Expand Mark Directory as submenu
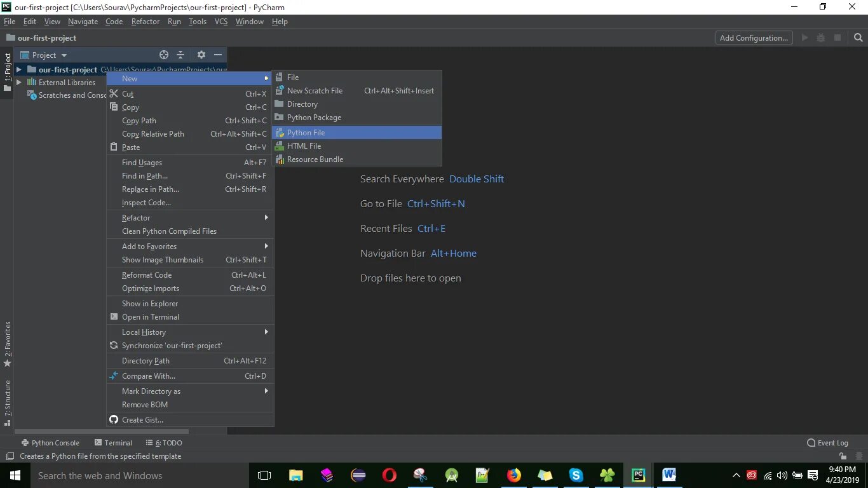The width and height of the screenshot is (868, 488). pos(266,391)
